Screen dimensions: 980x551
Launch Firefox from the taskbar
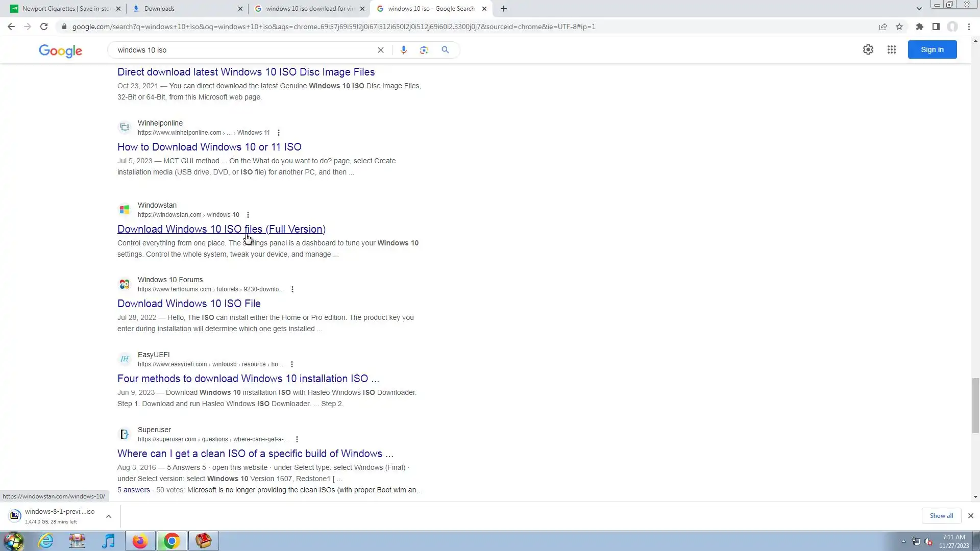140,541
